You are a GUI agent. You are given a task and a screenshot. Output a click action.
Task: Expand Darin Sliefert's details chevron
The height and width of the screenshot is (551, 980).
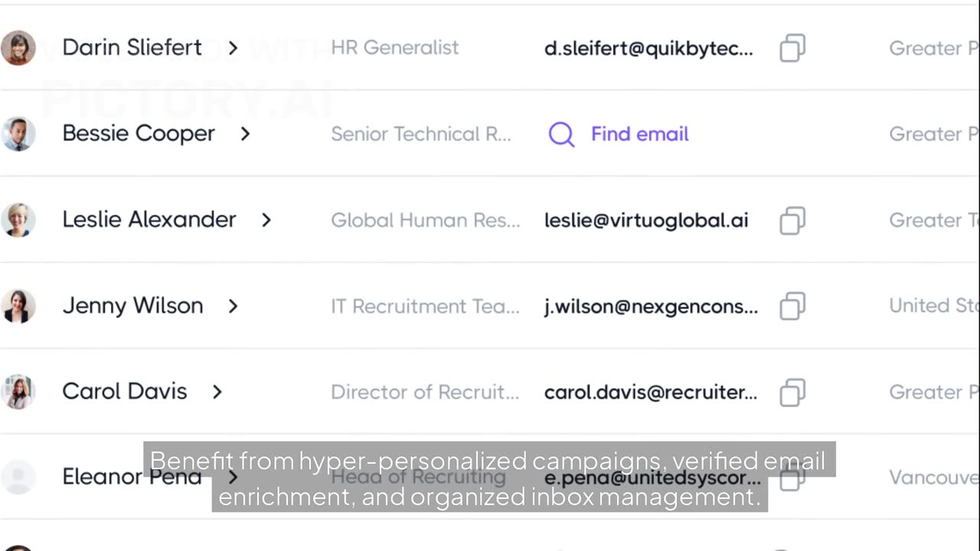[233, 48]
